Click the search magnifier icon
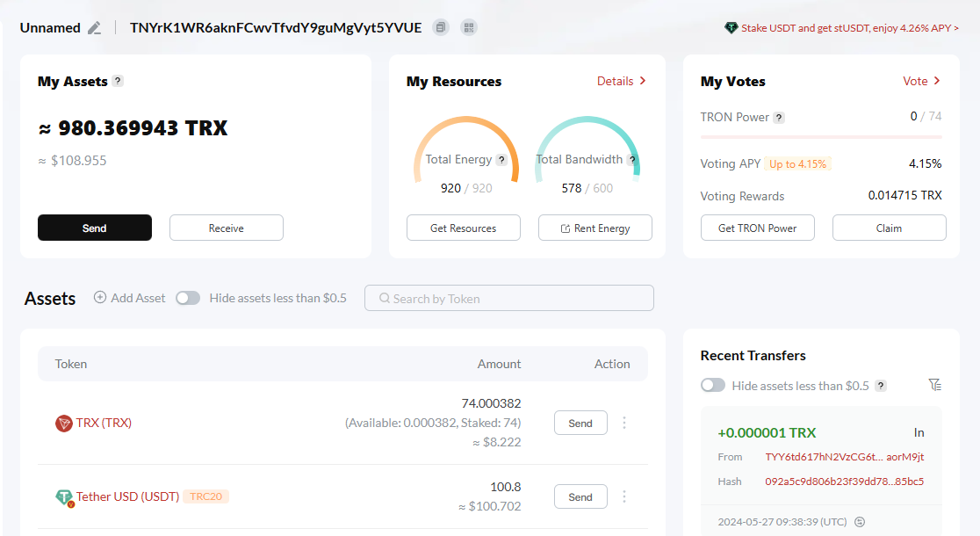 385,299
